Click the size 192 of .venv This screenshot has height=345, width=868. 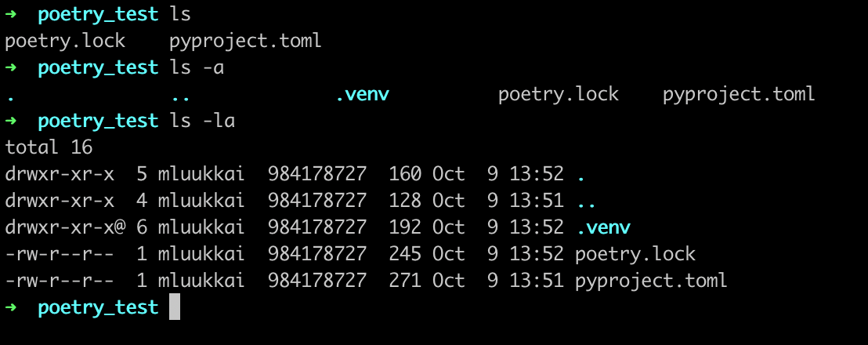click(405, 227)
